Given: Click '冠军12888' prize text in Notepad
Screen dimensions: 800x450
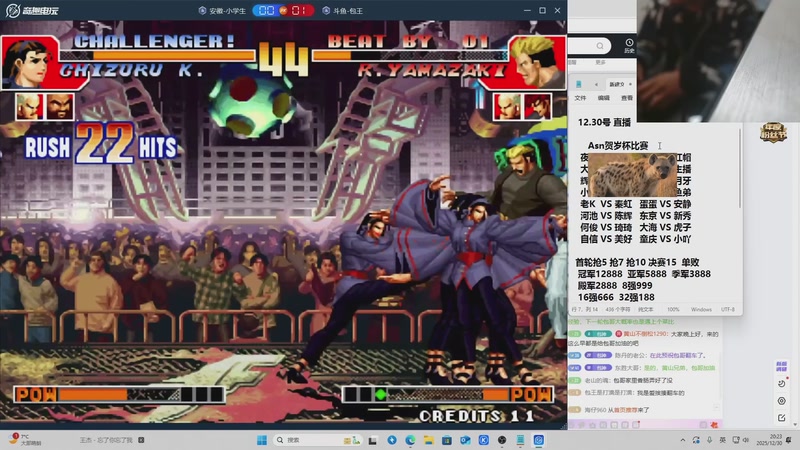Looking at the screenshot, I should (x=600, y=273).
